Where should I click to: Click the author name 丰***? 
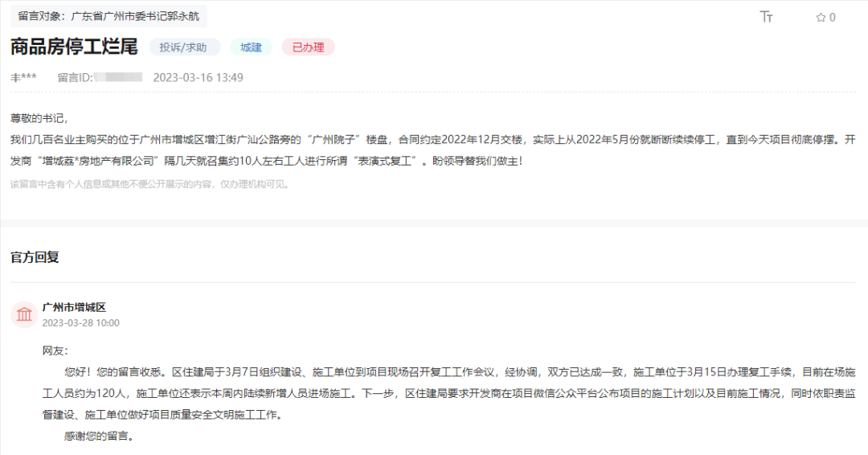point(23,77)
